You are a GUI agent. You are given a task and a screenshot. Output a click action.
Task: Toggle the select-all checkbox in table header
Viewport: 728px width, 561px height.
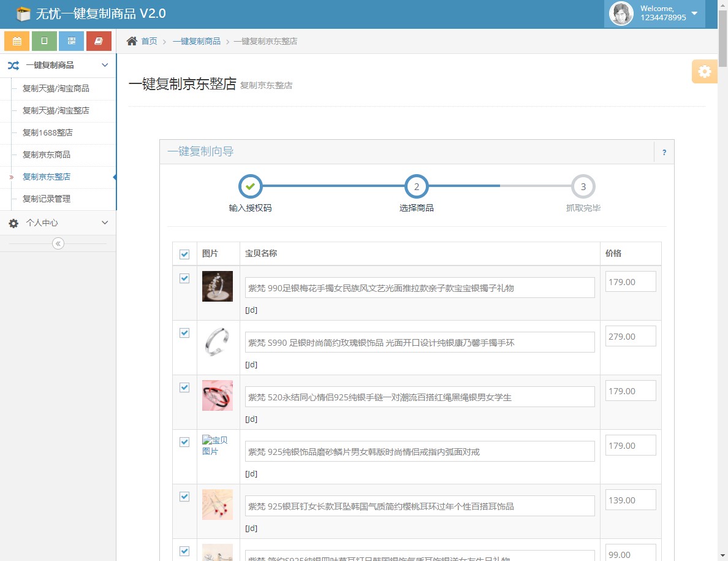pyautogui.click(x=184, y=254)
